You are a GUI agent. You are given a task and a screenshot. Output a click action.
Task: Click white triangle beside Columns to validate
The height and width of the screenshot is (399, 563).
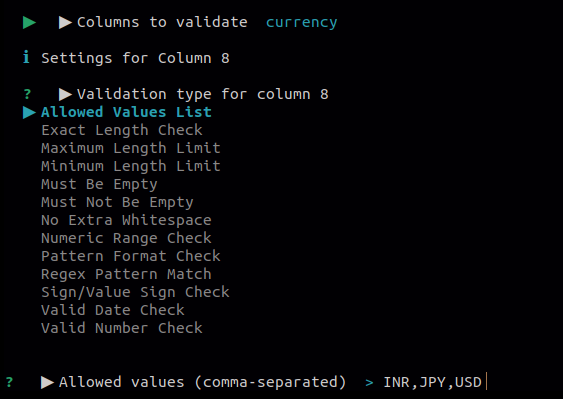[65, 23]
